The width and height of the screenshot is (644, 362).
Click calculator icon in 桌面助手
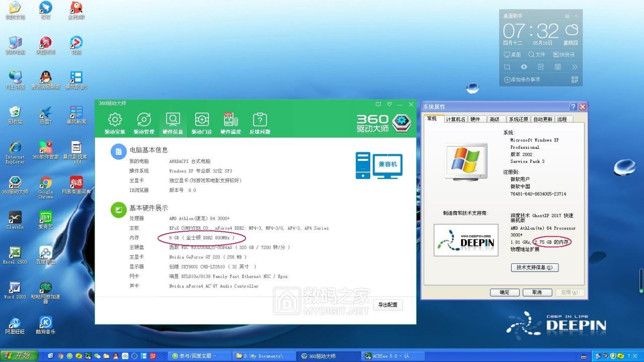click(x=557, y=67)
